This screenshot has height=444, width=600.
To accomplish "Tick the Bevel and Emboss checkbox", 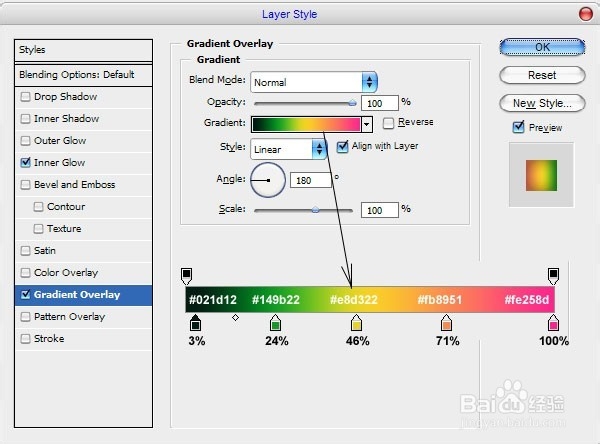I will 25,185.
